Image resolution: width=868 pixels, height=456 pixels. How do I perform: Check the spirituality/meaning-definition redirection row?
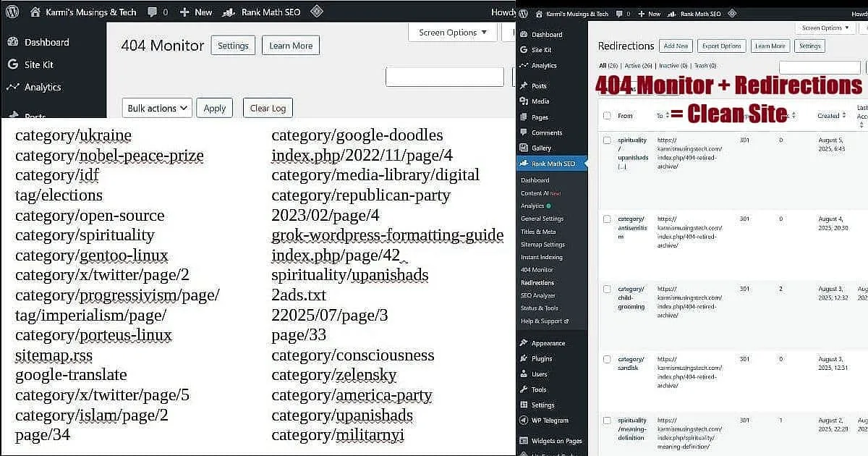[x=607, y=421]
